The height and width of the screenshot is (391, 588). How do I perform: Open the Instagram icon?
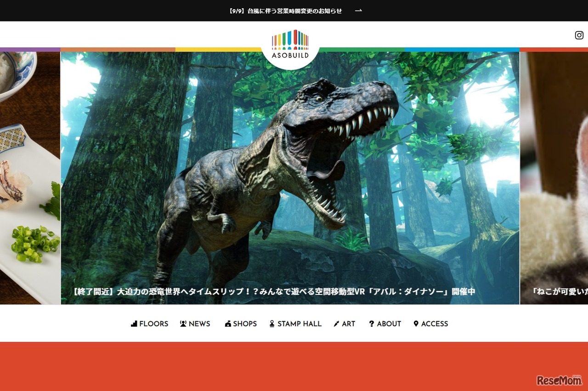click(x=579, y=35)
